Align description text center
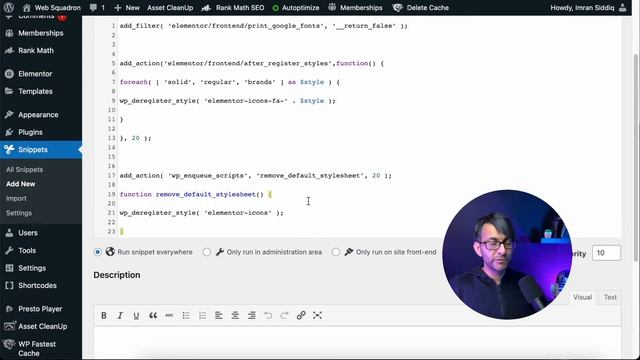The width and height of the screenshot is (640, 360). [x=235, y=315]
